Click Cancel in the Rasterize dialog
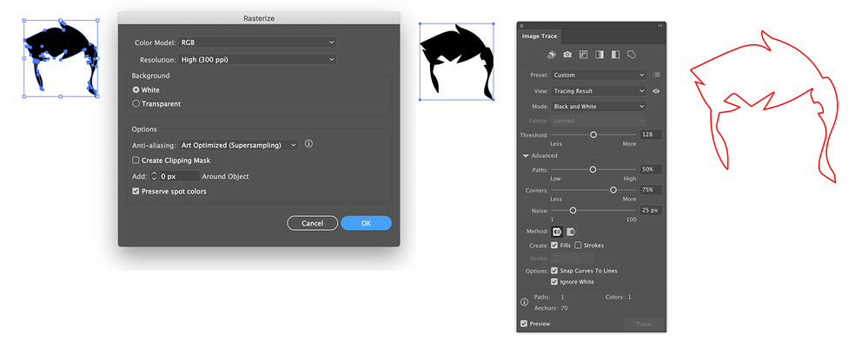This screenshot has height=361, width=868. point(312,223)
